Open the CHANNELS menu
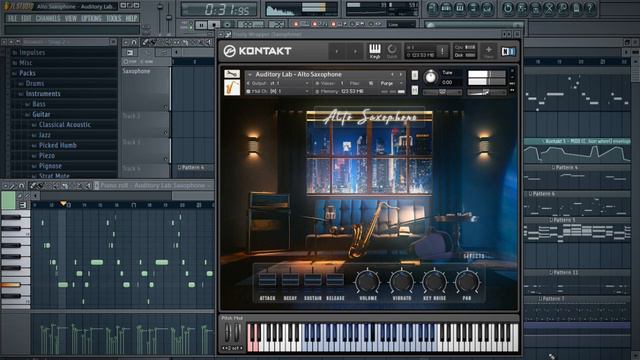 (x=48, y=18)
